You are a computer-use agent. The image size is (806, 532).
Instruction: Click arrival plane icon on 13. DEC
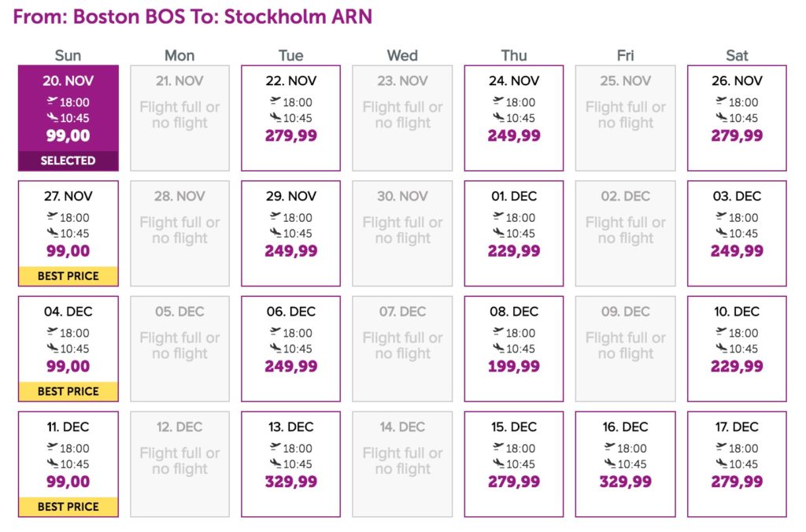[x=275, y=464]
